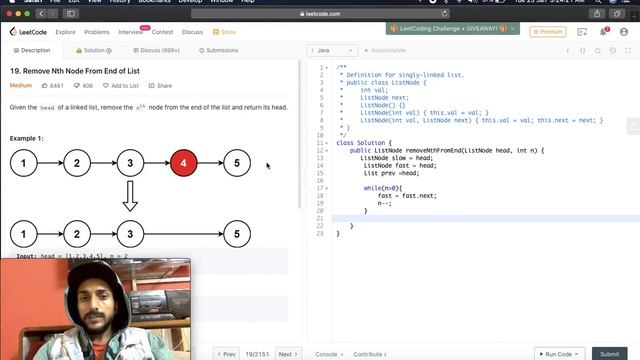Go to Interview section
Image resolution: width=640 pixels, height=360 pixels.
point(131,32)
